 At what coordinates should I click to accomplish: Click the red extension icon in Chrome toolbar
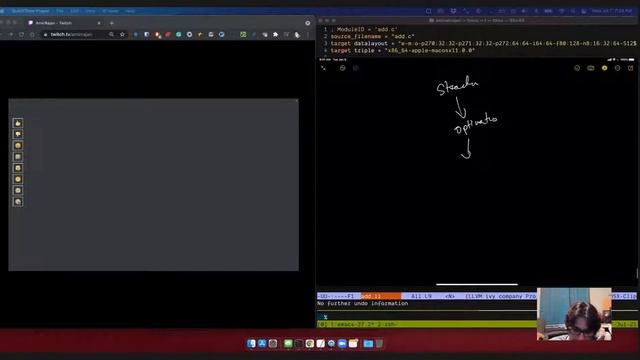click(x=168, y=35)
